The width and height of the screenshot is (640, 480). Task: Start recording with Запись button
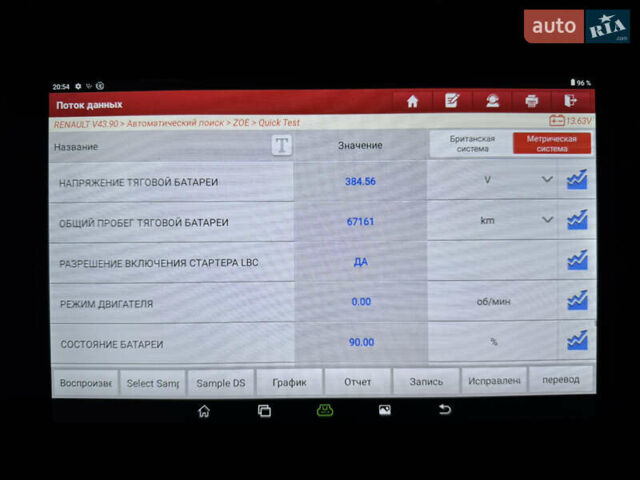(x=426, y=381)
